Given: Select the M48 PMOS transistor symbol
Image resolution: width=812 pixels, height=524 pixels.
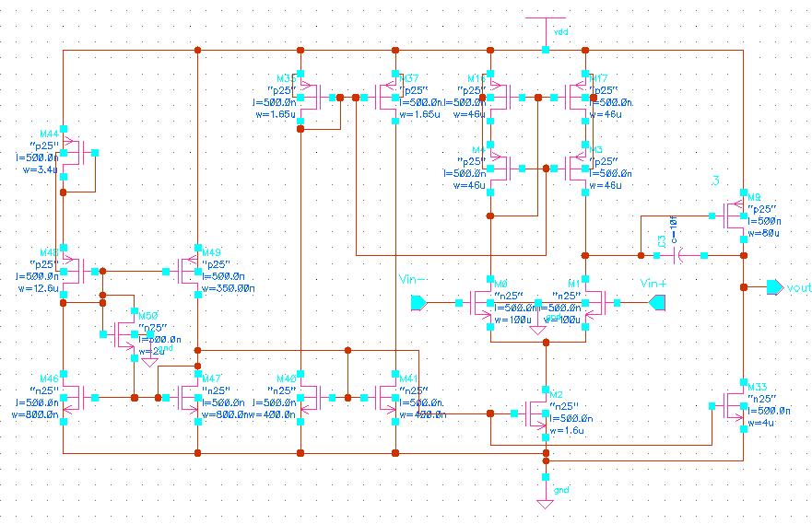Looking at the screenshot, I should [77, 271].
